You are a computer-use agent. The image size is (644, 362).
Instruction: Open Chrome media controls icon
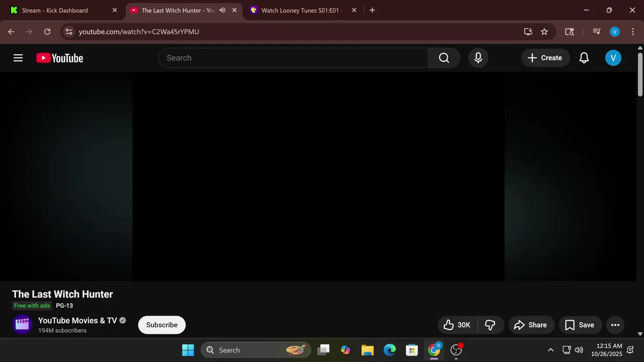point(596,32)
